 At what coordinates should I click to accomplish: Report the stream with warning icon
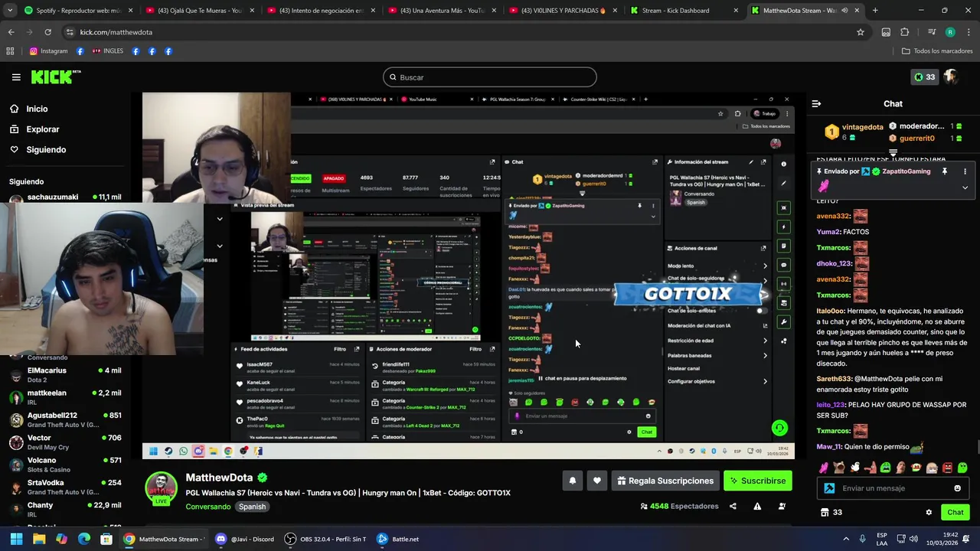click(757, 506)
